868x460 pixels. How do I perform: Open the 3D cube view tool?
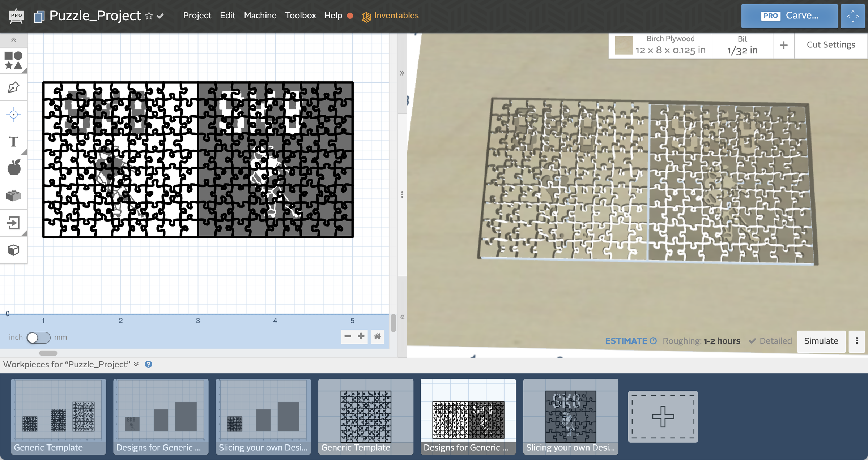(13, 249)
